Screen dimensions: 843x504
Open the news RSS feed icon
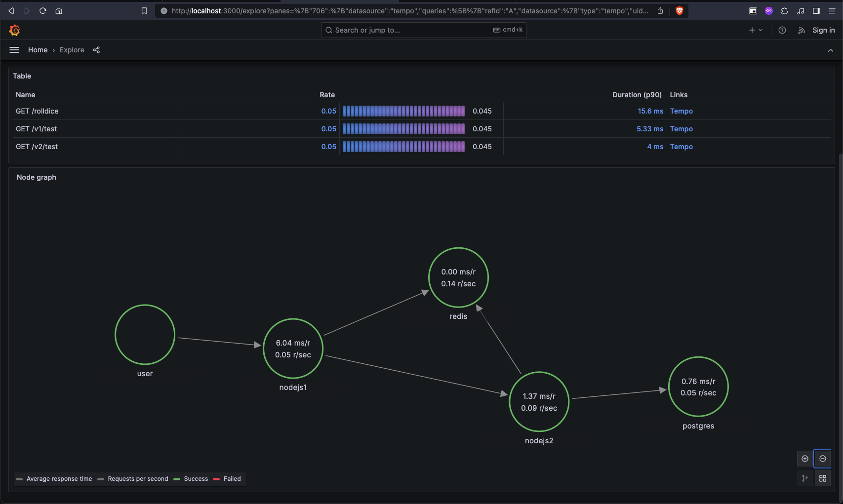(x=802, y=30)
